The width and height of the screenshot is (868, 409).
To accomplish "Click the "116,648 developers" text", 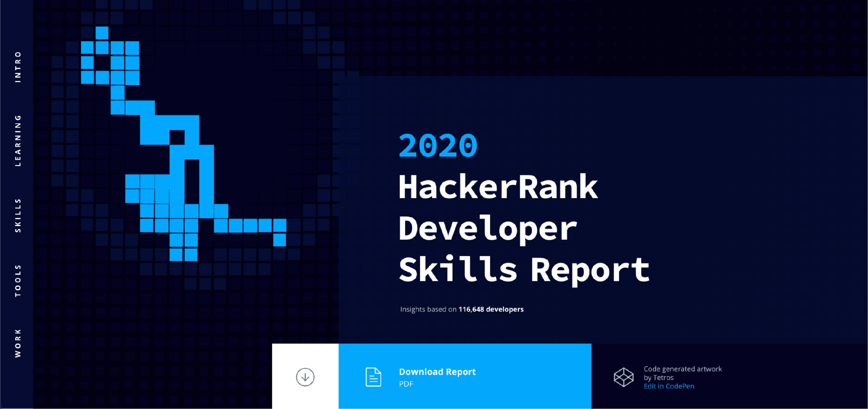I will pos(491,309).
